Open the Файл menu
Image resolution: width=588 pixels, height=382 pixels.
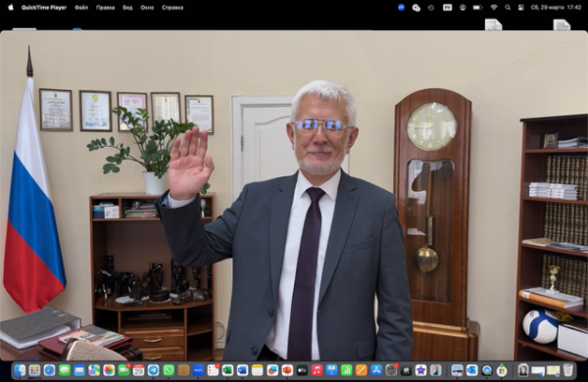pyautogui.click(x=81, y=8)
